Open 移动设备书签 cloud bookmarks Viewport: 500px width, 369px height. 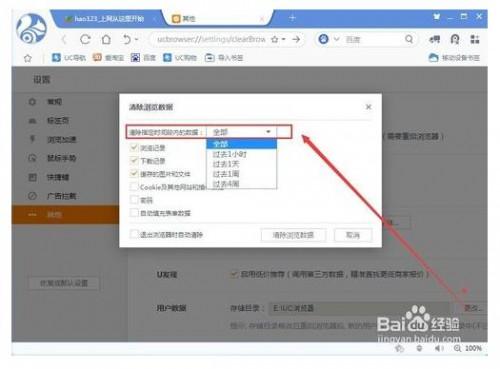(454, 58)
